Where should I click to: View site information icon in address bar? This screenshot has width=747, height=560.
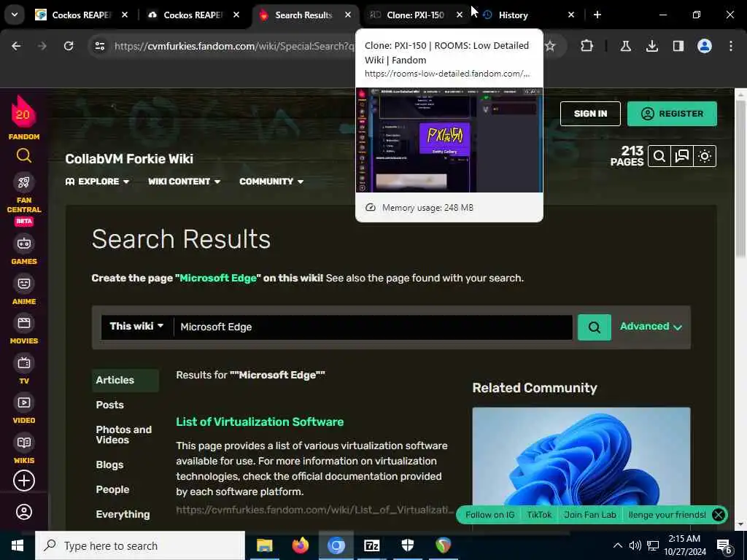(x=99, y=46)
